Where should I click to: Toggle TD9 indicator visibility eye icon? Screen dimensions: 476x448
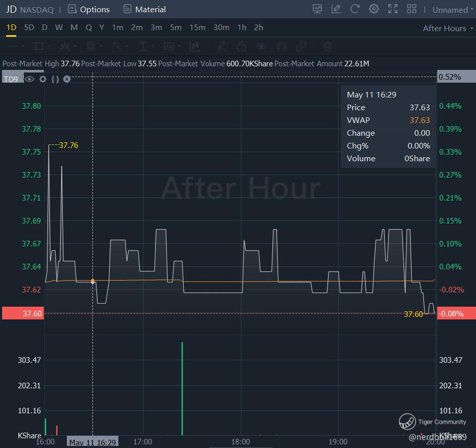click(30, 79)
